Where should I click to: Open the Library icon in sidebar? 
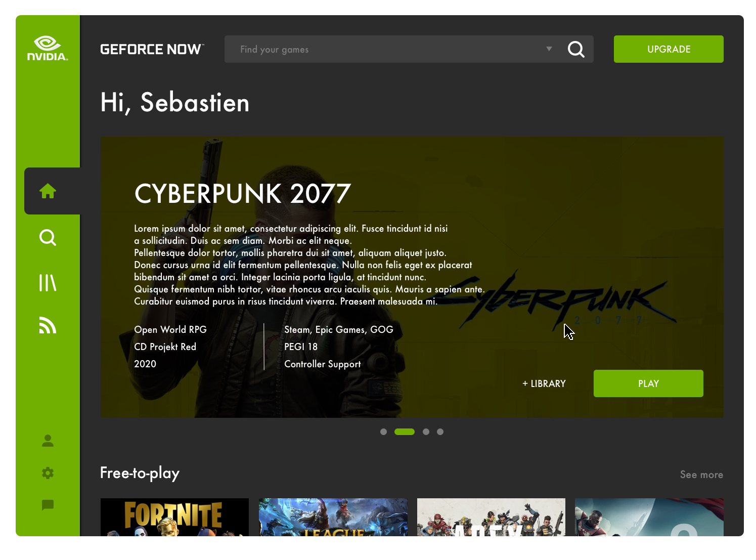48,283
